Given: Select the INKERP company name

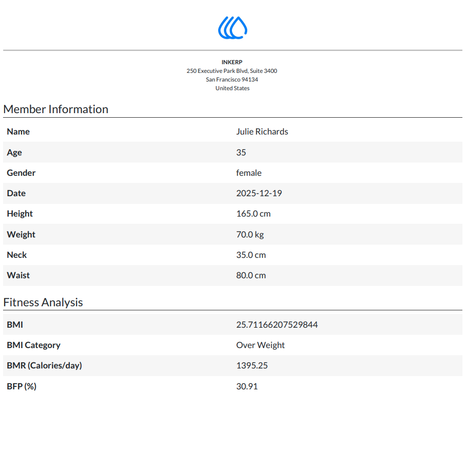Looking at the screenshot, I should (232, 62).
